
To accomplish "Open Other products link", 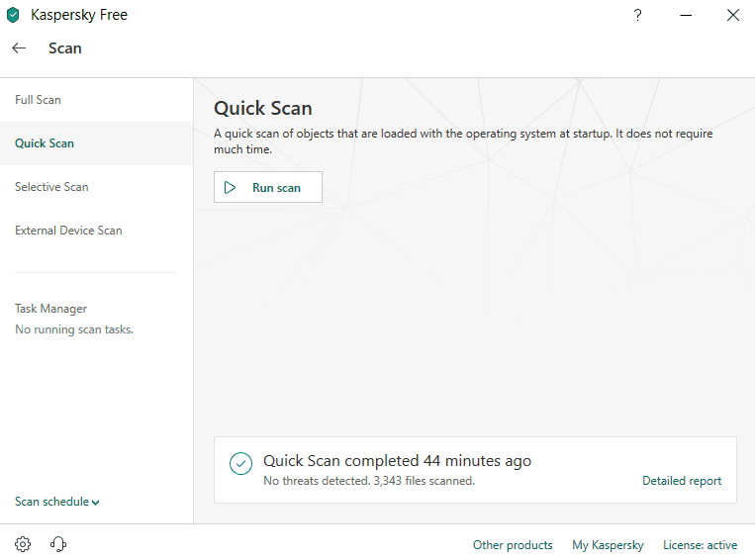I will 513,545.
